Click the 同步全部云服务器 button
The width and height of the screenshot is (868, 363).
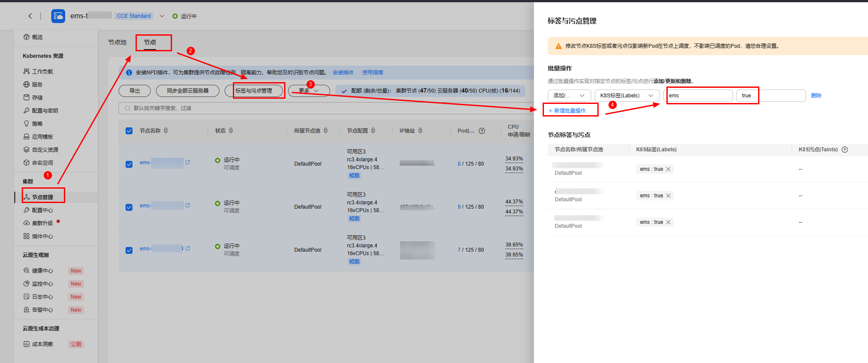point(188,91)
